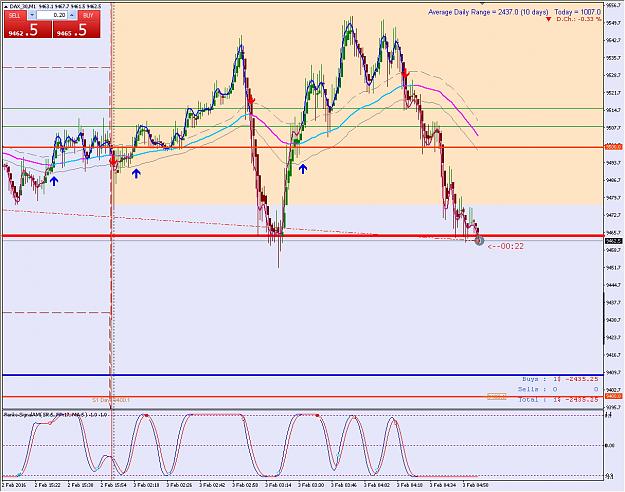Click the grey circle marker at current price

[479, 240]
